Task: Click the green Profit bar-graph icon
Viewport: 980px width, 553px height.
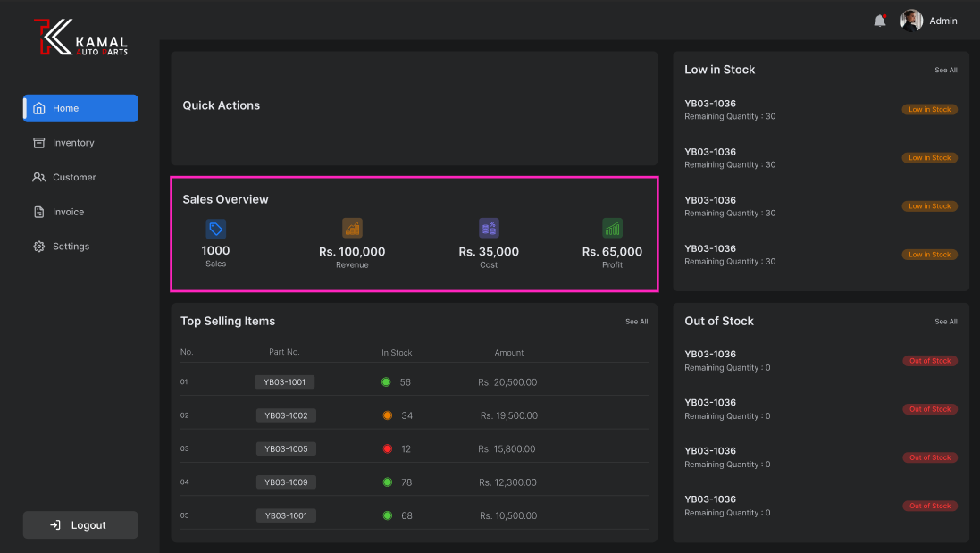Action: pyautogui.click(x=612, y=228)
